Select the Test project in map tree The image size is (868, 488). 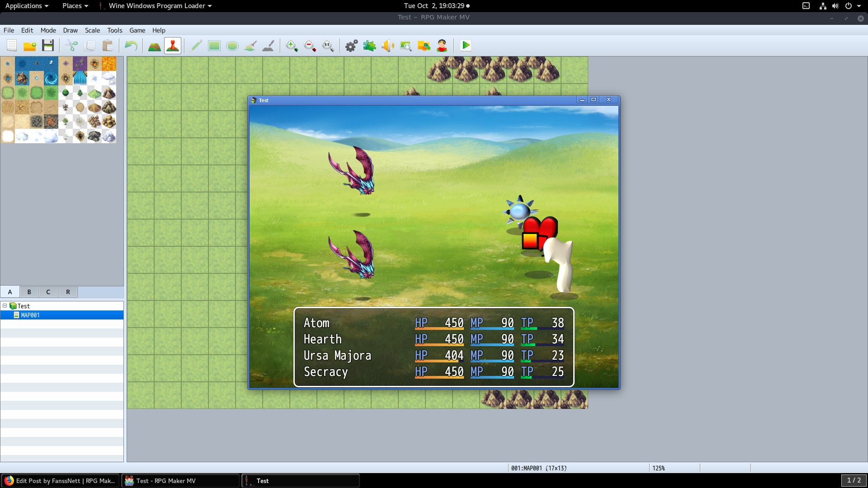point(24,306)
